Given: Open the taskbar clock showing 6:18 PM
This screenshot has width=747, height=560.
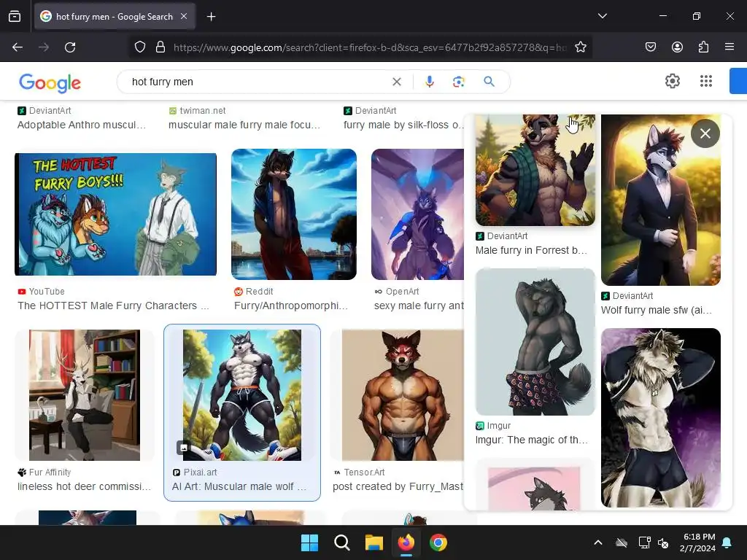Looking at the screenshot, I should click(698, 542).
